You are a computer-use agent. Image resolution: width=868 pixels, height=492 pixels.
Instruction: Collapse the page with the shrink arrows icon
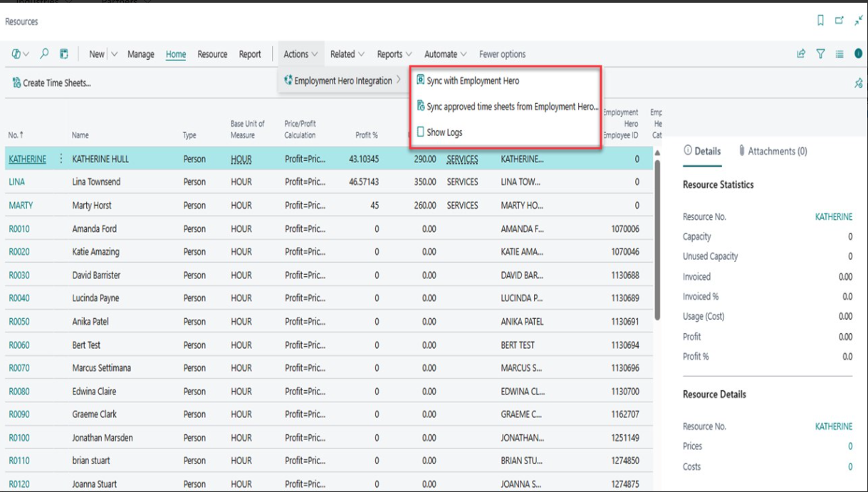pos(859,21)
